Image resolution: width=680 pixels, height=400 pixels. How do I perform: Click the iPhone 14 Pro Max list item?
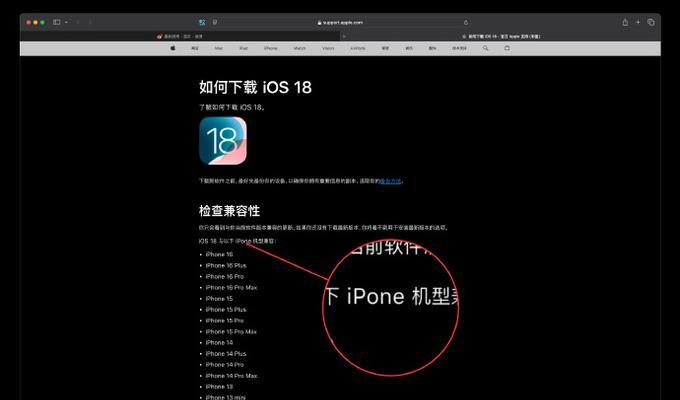(x=232, y=376)
